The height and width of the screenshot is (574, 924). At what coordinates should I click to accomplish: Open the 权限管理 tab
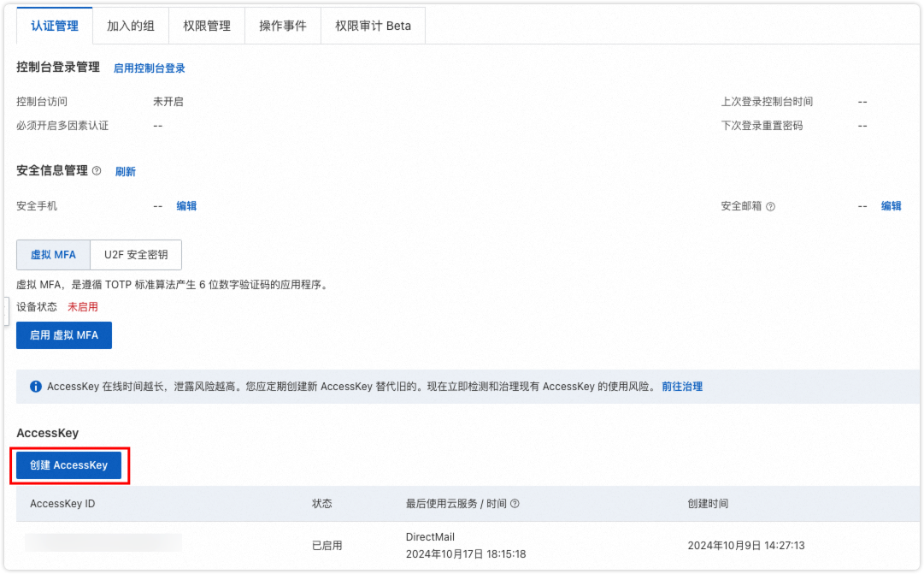point(206,26)
